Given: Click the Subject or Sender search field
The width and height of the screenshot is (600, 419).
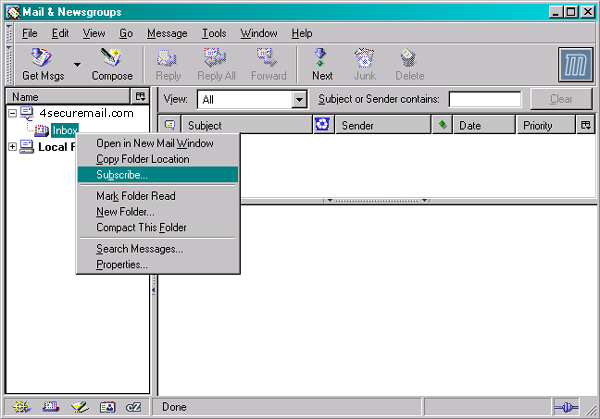Looking at the screenshot, I should coord(484,99).
